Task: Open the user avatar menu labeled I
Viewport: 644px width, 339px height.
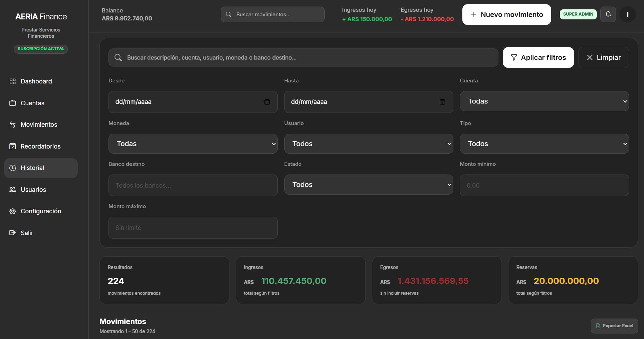Action: point(627,15)
